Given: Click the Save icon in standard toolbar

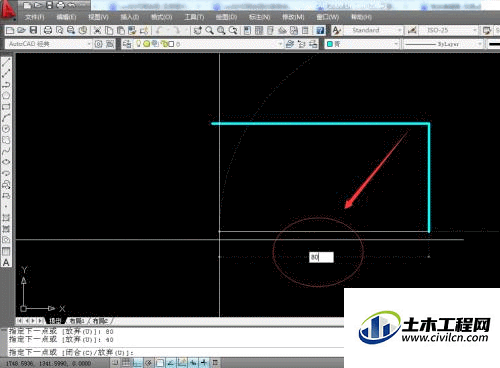Looking at the screenshot, I should 33,31.
